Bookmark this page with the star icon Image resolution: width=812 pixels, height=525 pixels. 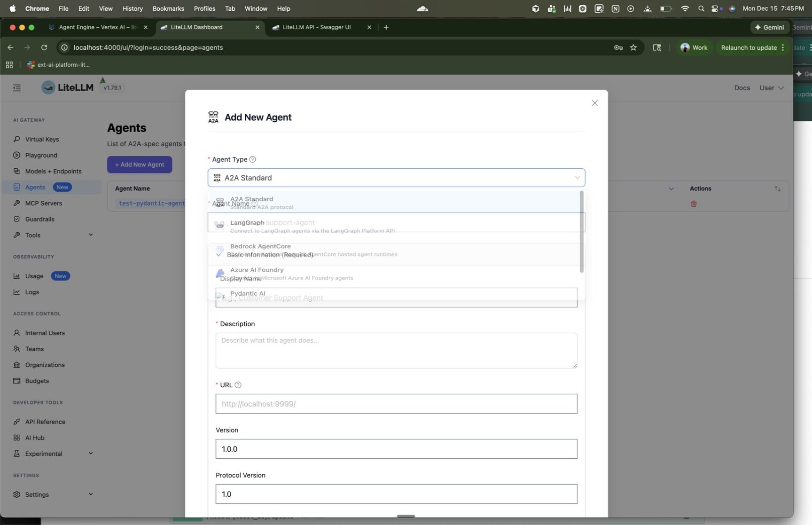[633, 47]
